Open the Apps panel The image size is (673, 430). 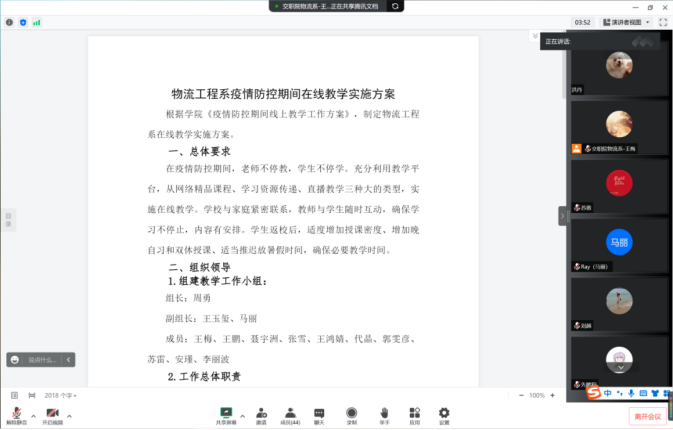413,412
